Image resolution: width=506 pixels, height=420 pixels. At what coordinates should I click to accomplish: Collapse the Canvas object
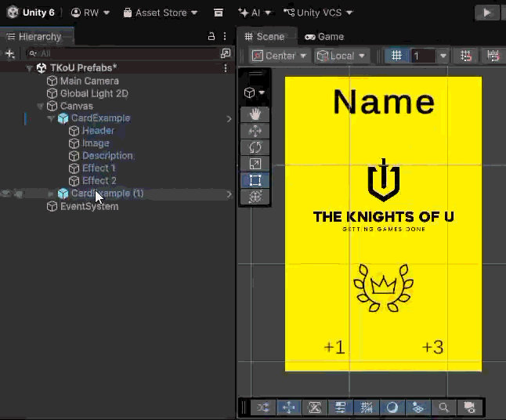pyautogui.click(x=40, y=107)
